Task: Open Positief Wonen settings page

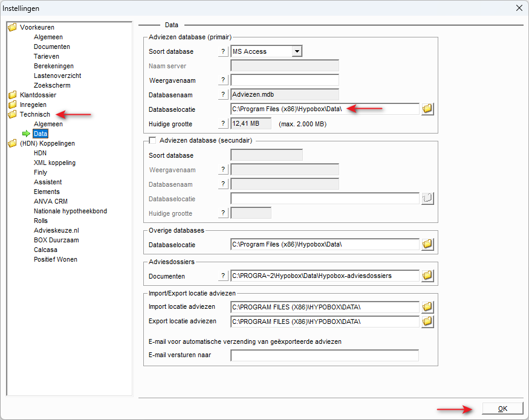Action: point(56,259)
